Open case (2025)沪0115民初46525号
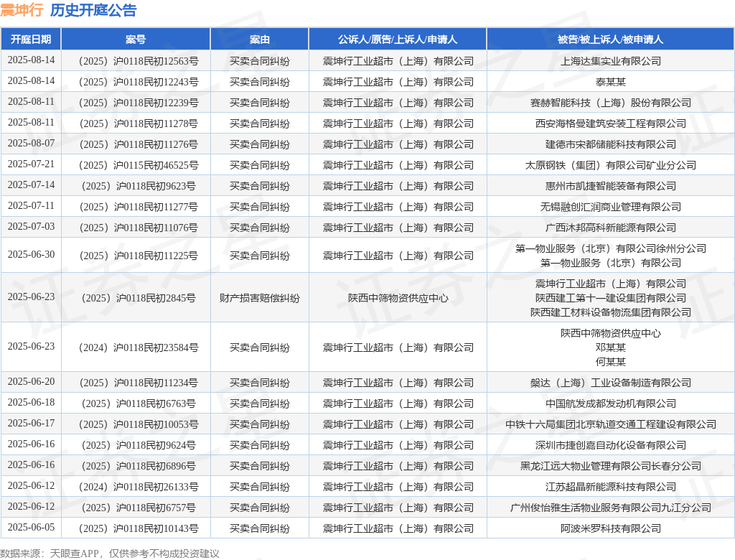 pos(139,165)
